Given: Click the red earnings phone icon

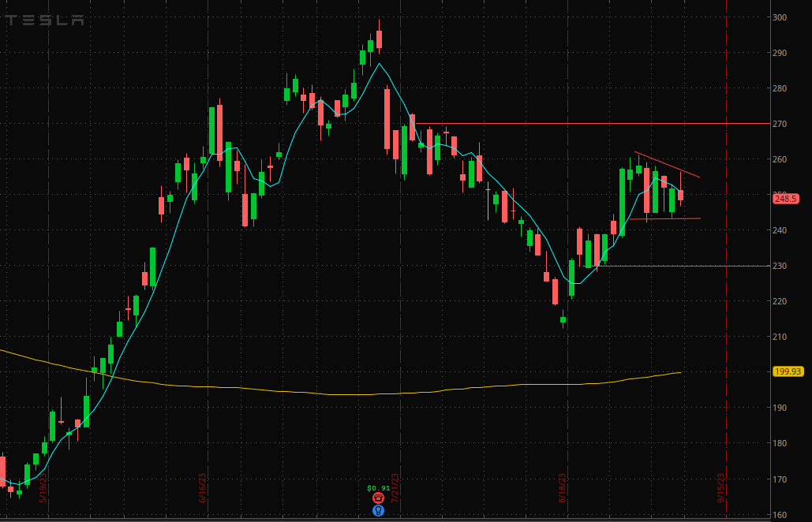Looking at the screenshot, I should pyautogui.click(x=379, y=498).
